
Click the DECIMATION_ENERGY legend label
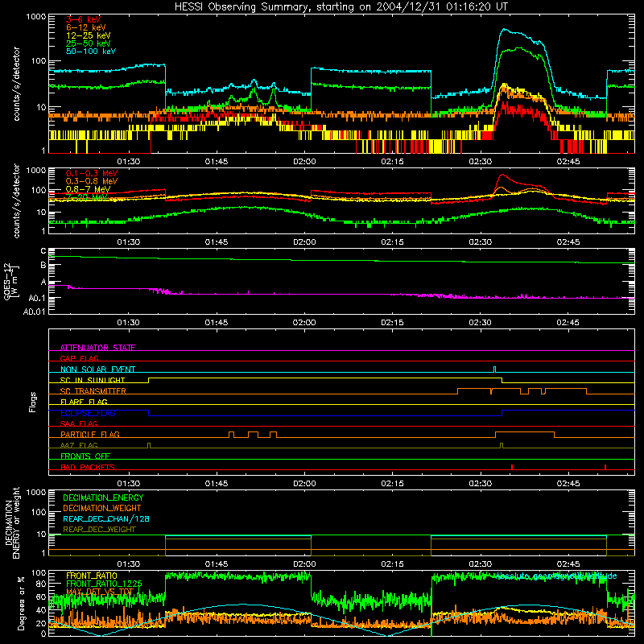[x=103, y=497]
